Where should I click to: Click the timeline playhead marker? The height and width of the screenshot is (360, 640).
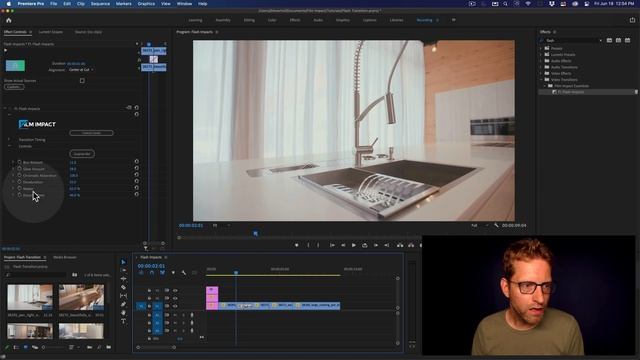pyautogui.click(x=236, y=272)
